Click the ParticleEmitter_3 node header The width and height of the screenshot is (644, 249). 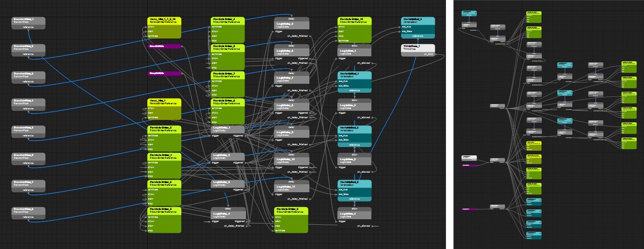click(164, 210)
